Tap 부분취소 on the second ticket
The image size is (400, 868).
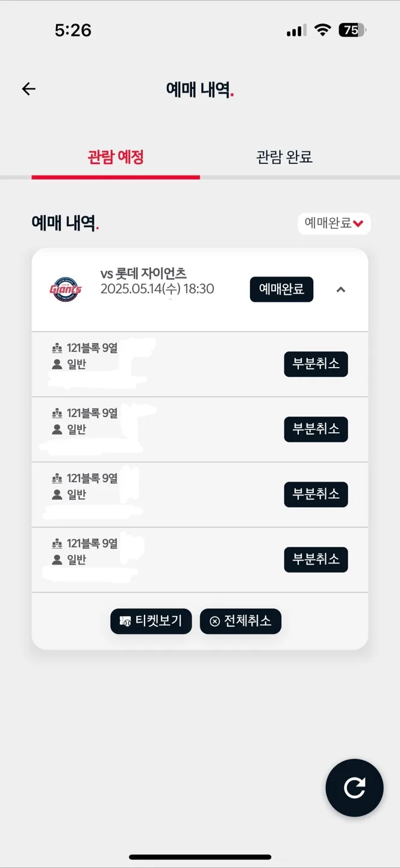pyautogui.click(x=316, y=429)
